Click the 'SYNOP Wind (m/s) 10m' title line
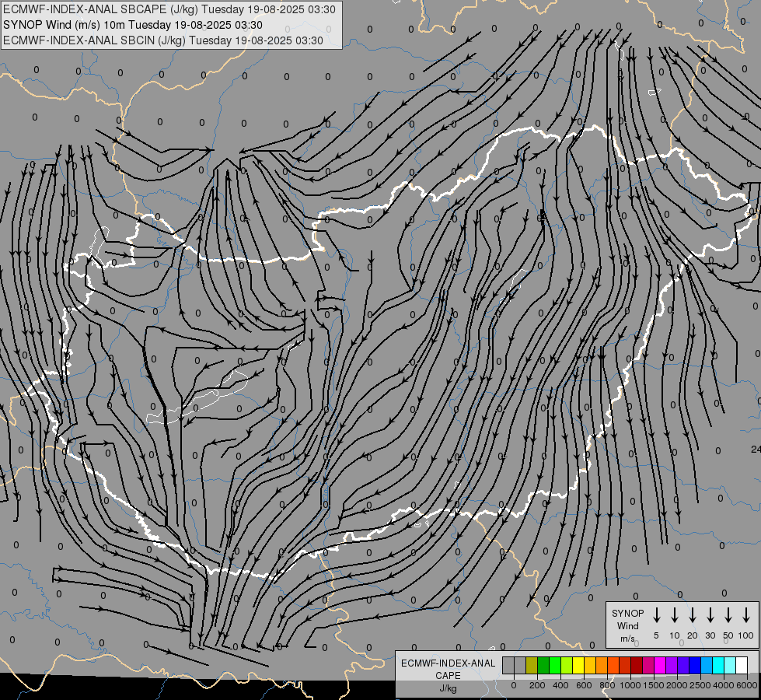 pos(133,25)
